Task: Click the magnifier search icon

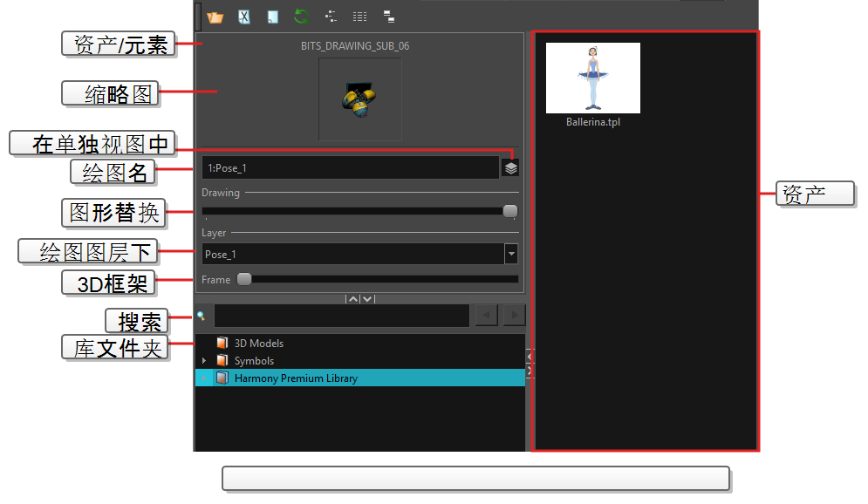Action: coord(201,316)
